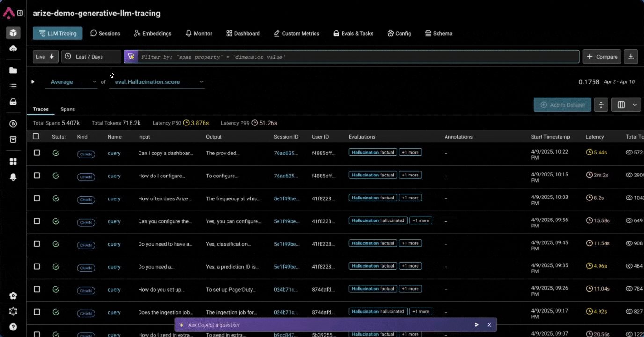Expand the metric chart with the triangle arrow
644x337 pixels.
pyautogui.click(x=33, y=81)
